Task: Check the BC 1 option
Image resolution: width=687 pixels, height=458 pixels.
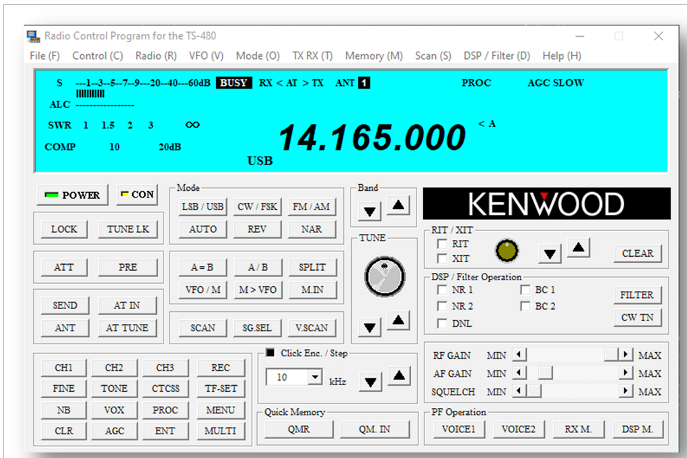Action: 525,290
